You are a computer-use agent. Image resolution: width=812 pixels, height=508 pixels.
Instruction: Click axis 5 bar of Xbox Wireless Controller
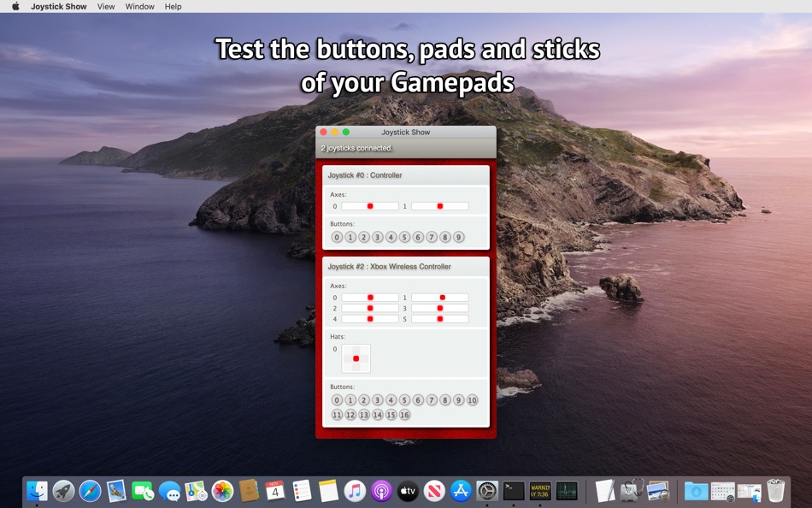tap(439, 319)
